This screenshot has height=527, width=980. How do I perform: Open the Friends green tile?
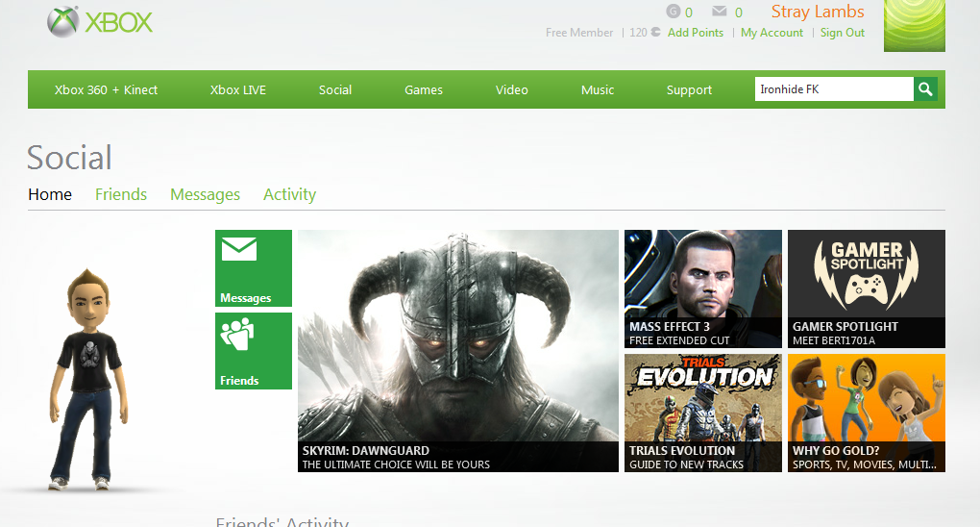point(253,350)
